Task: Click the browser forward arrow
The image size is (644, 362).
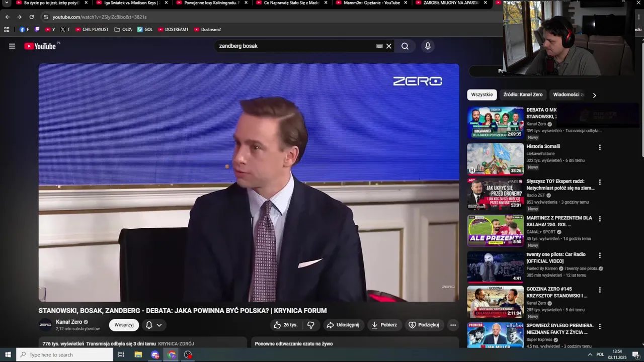Action: click(19, 17)
